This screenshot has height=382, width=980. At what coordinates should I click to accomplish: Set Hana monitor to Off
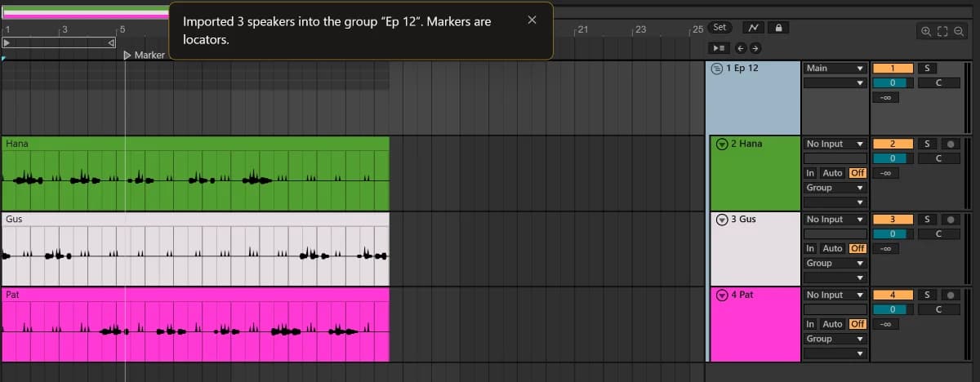(x=857, y=173)
